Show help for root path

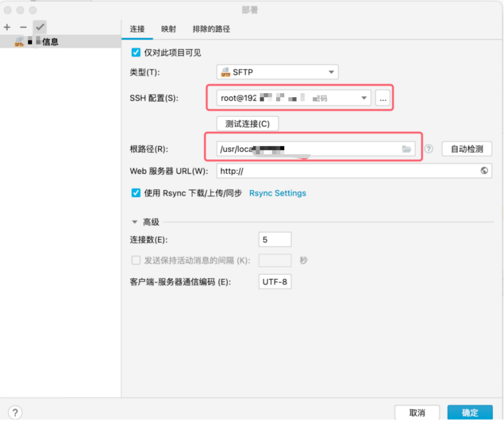pyautogui.click(x=428, y=149)
